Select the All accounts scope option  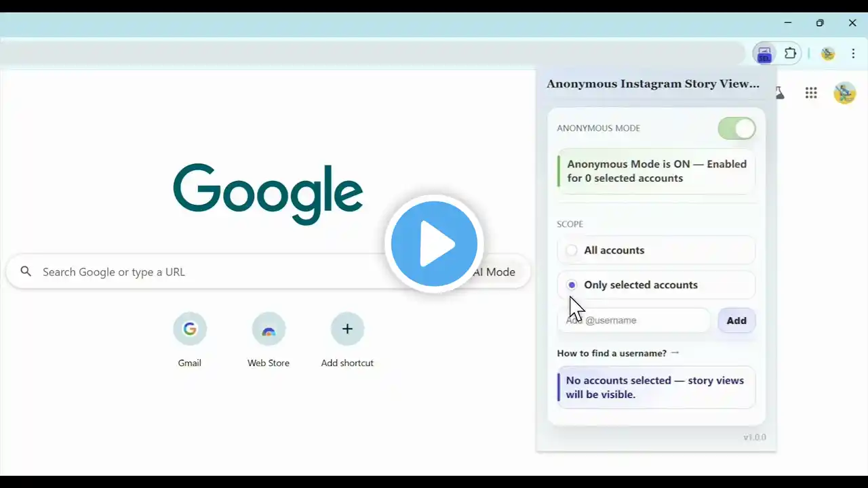pos(656,250)
